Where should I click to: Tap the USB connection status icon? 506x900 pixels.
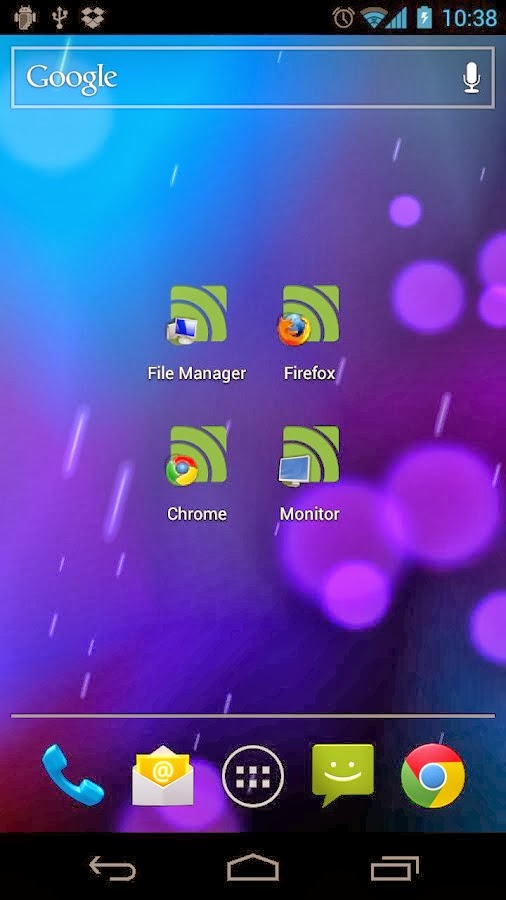coord(59,17)
